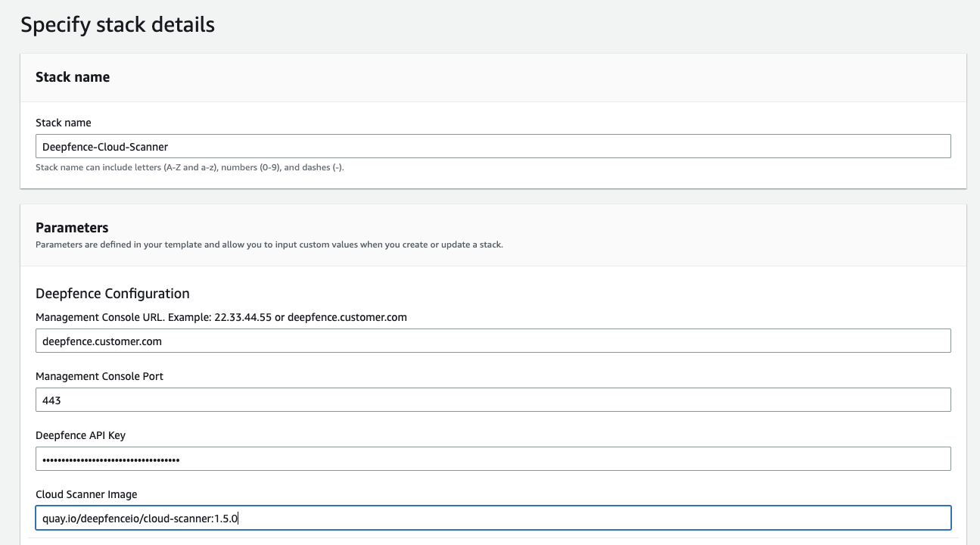Viewport: 980px width, 545px height.
Task: Select the Management Console Port field
Action: [493, 400]
